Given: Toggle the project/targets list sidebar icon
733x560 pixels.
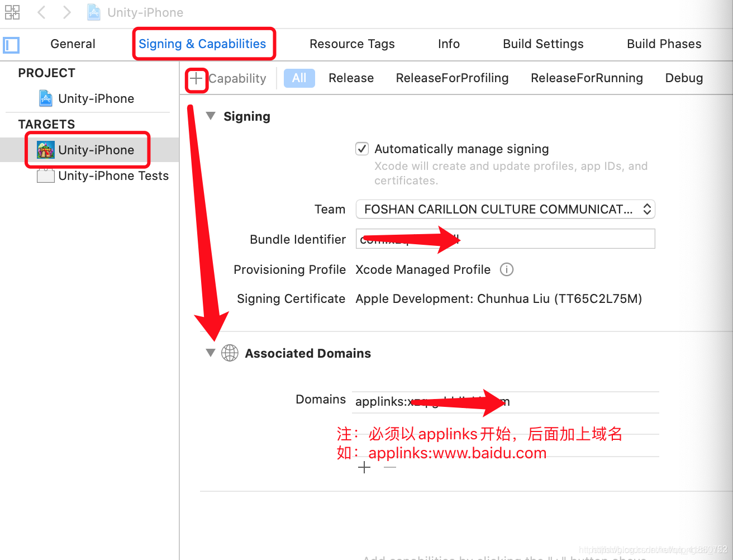Looking at the screenshot, I should tap(11, 45).
